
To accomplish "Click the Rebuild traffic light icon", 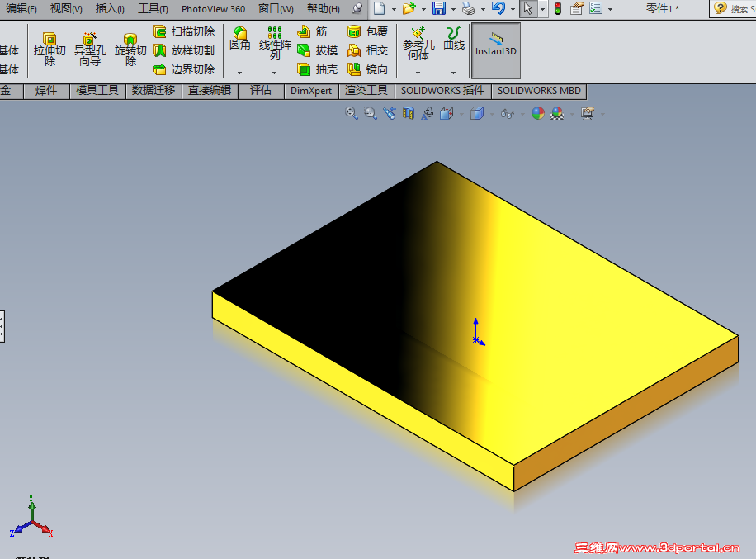I will point(558,8).
